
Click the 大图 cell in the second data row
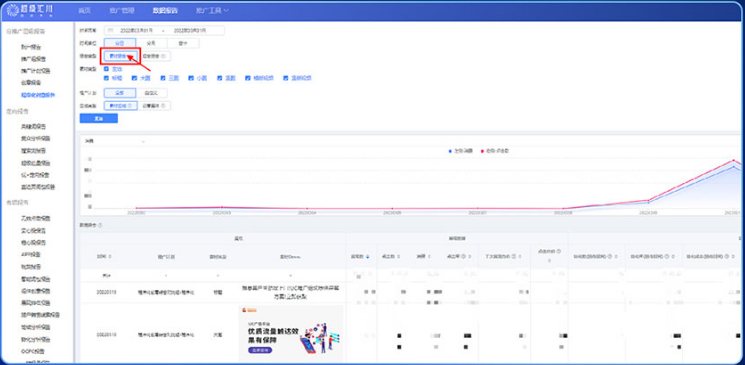(x=218, y=335)
